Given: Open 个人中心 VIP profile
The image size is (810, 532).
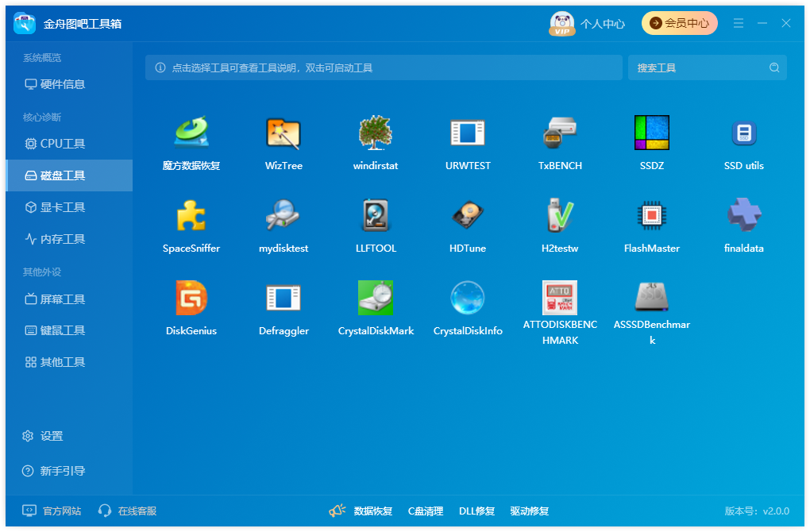Looking at the screenshot, I should [587, 23].
